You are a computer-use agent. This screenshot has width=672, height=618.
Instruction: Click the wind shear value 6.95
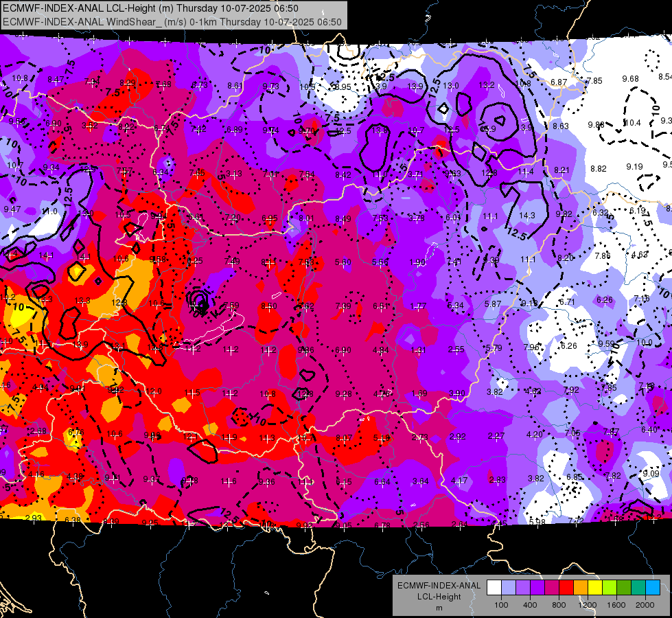point(270,219)
